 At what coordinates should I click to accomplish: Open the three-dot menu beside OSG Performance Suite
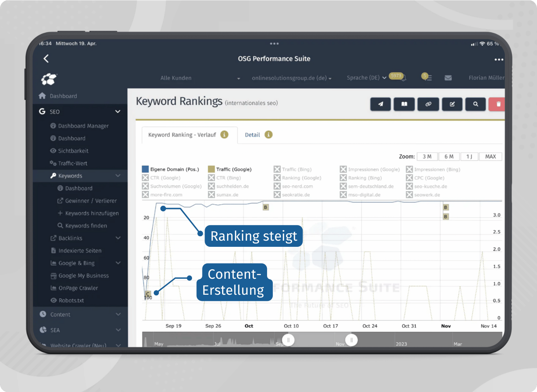[499, 60]
